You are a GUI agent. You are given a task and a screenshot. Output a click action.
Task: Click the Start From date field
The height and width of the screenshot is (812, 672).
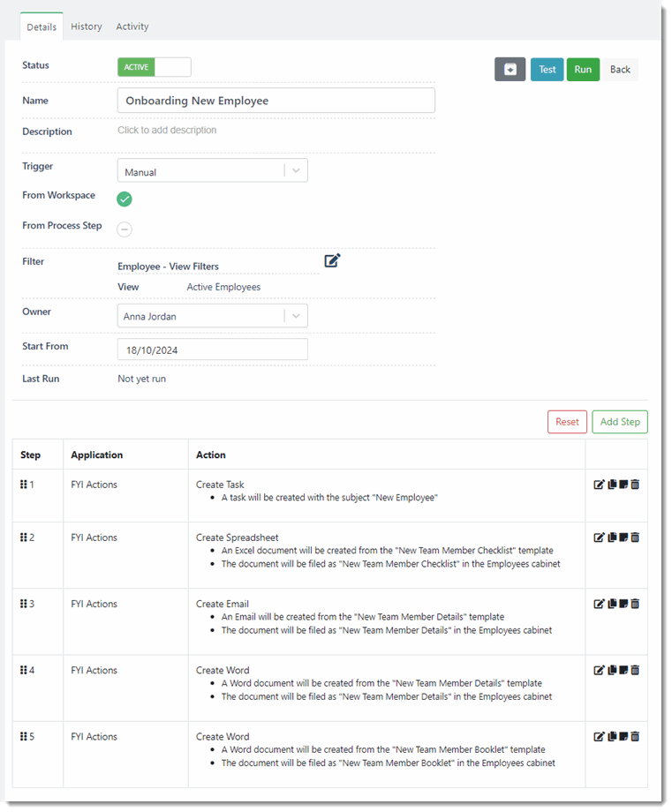pyautogui.click(x=212, y=349)
